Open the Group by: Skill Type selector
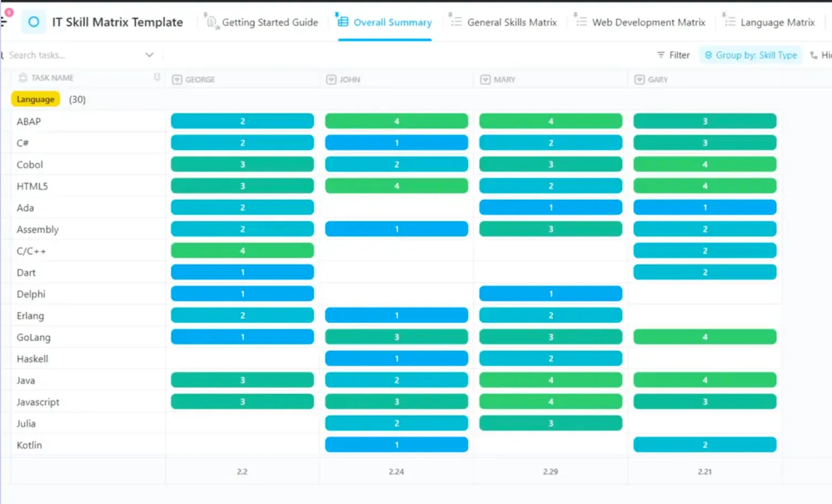 (x=751, y=55)
